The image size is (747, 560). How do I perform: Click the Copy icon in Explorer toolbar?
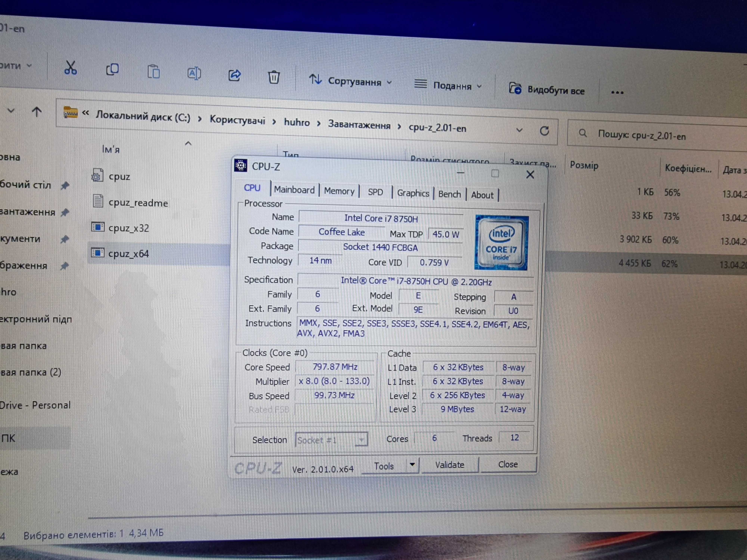pos(112,70)
